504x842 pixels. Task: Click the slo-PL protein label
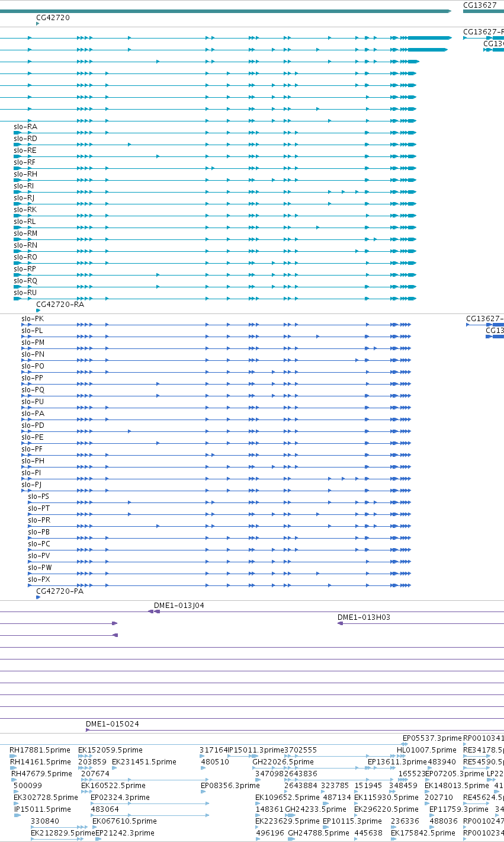point(32,331)
